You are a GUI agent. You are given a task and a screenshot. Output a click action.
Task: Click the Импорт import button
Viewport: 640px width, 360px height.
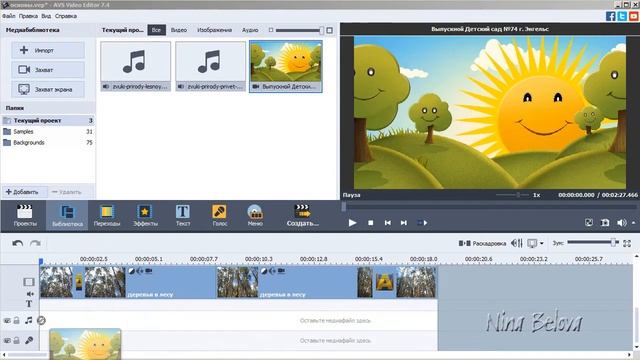pyautogui.click(x=48, y=50)
